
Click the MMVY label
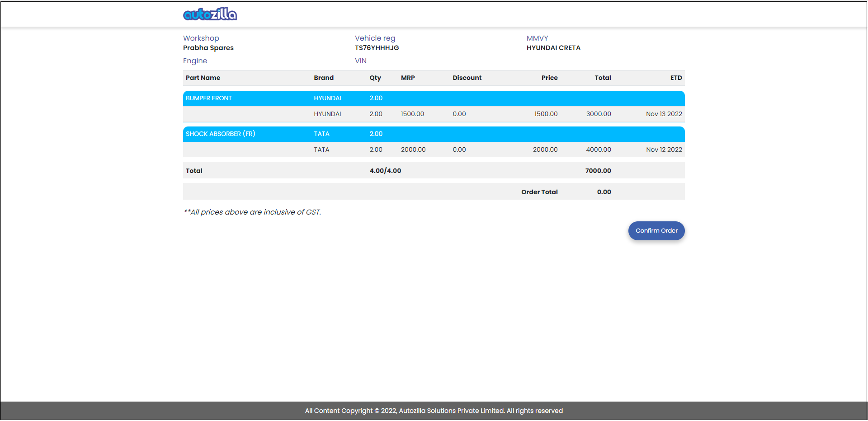(x=537, y=38)
